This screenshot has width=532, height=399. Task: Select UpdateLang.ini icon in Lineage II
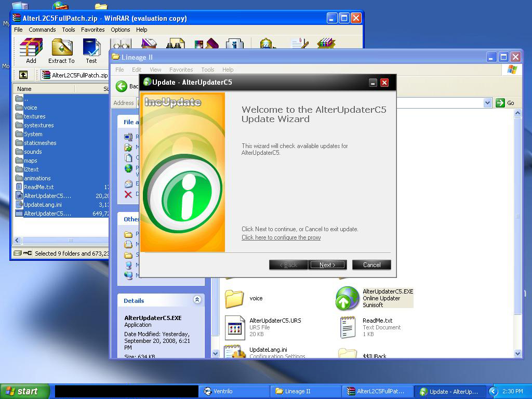pos(235,352)
